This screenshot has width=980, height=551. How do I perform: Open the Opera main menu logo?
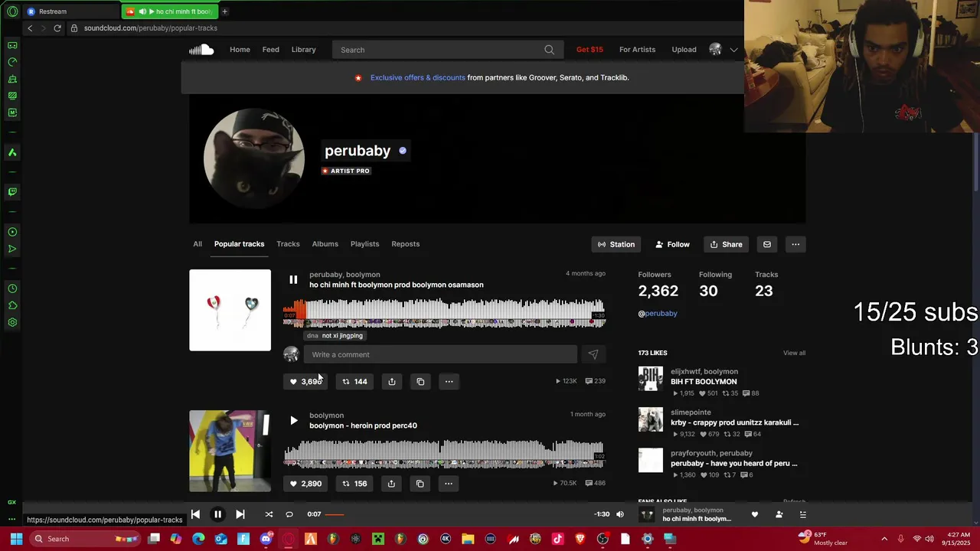tap(11, 11)
